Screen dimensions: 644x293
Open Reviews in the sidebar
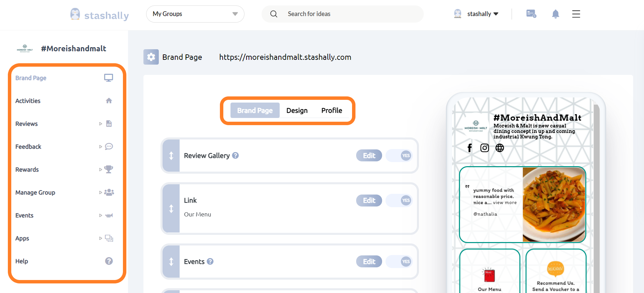[26, 124]
